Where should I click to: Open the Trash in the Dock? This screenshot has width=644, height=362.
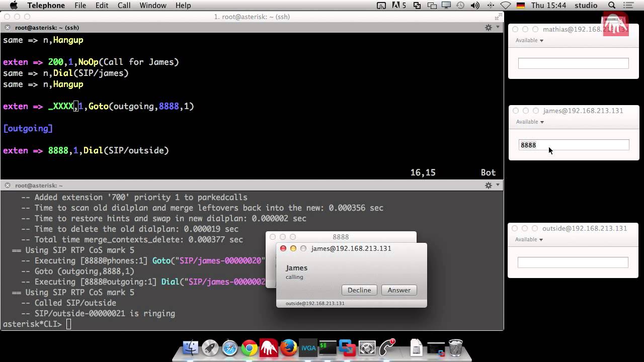point(455,348)
